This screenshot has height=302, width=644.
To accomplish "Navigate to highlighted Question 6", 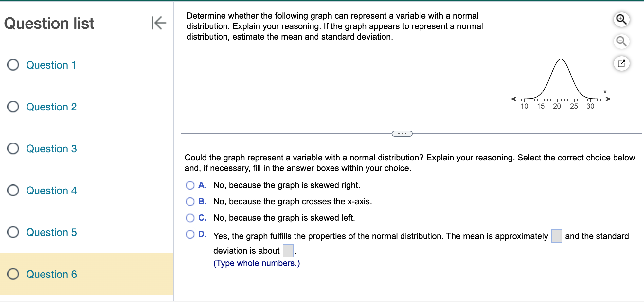I will point(51,274).
